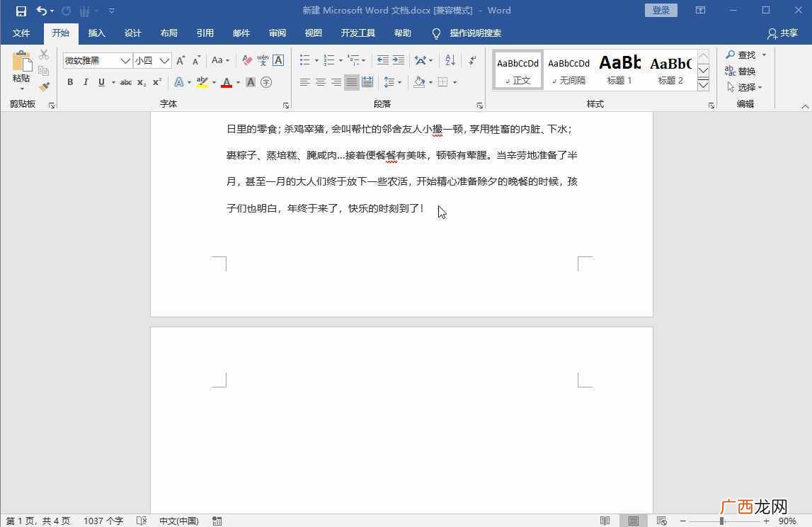Increase paragraph indent

click(399, 60)
